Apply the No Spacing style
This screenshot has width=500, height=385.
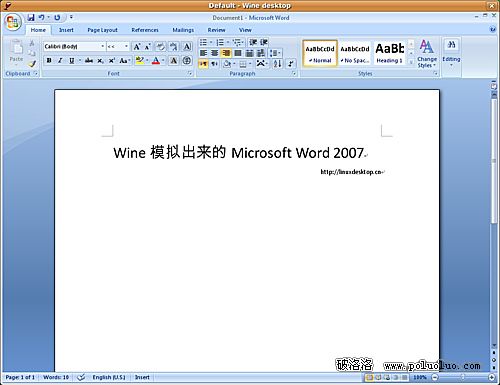(x=355, y=53)
